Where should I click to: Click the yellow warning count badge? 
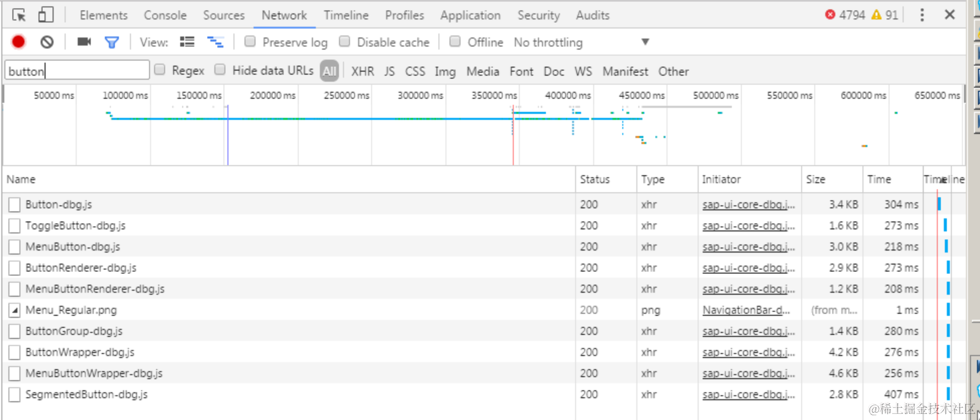884,15
